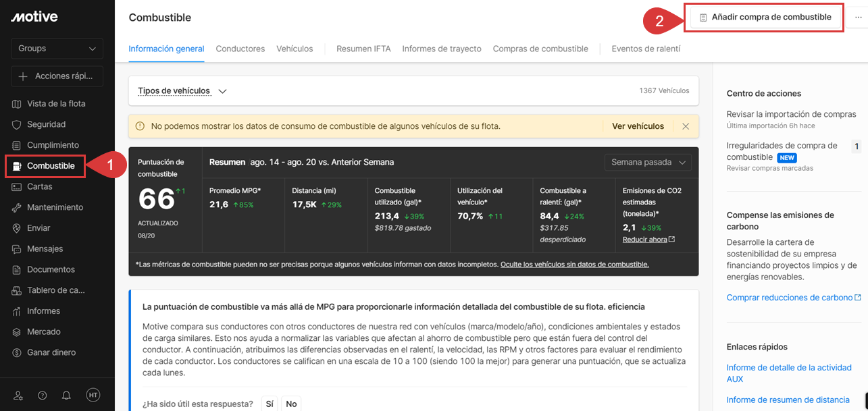868x411 pixels.
Task: Click the Combustible a ralentí value 84,4
Action: [549, 216]
